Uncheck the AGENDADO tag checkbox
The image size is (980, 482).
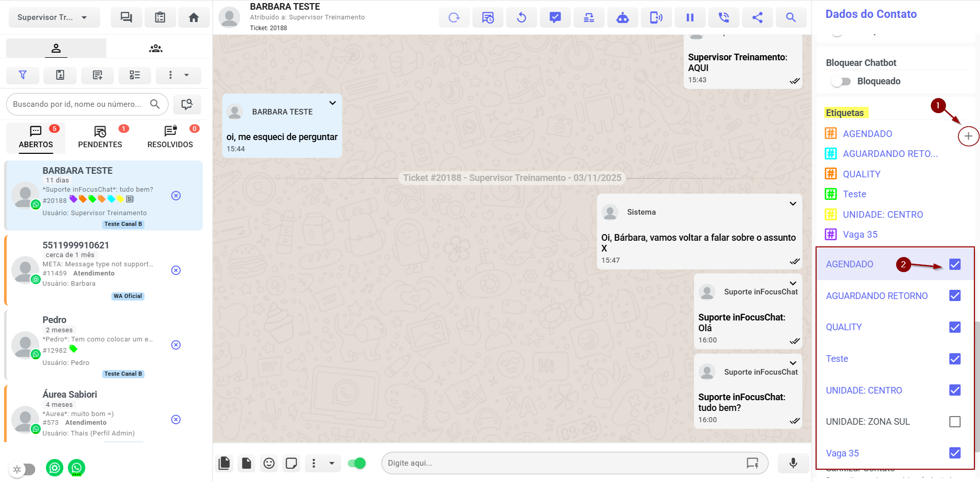(x=954, y=264)
